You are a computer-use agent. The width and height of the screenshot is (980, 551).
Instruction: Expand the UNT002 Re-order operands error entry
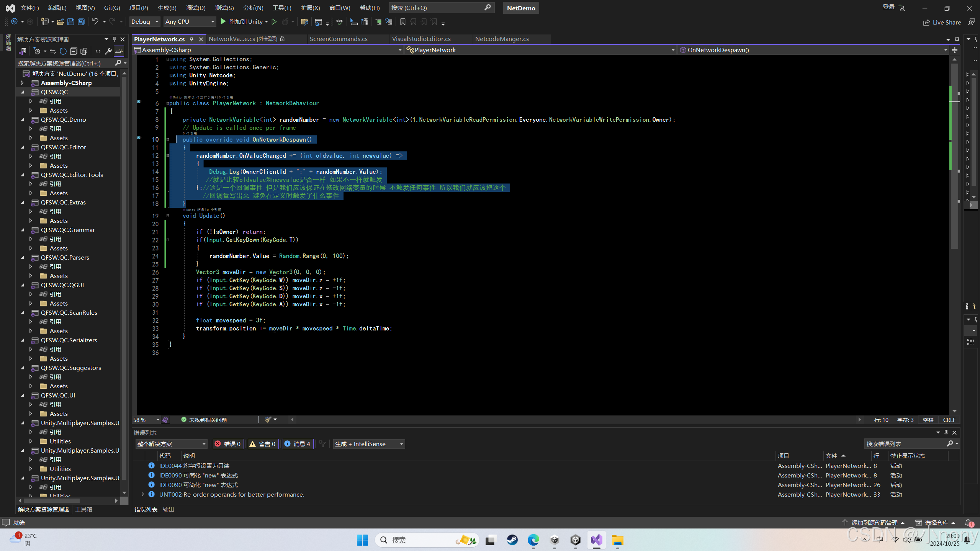pyautogui.click(x=142, y=494)
